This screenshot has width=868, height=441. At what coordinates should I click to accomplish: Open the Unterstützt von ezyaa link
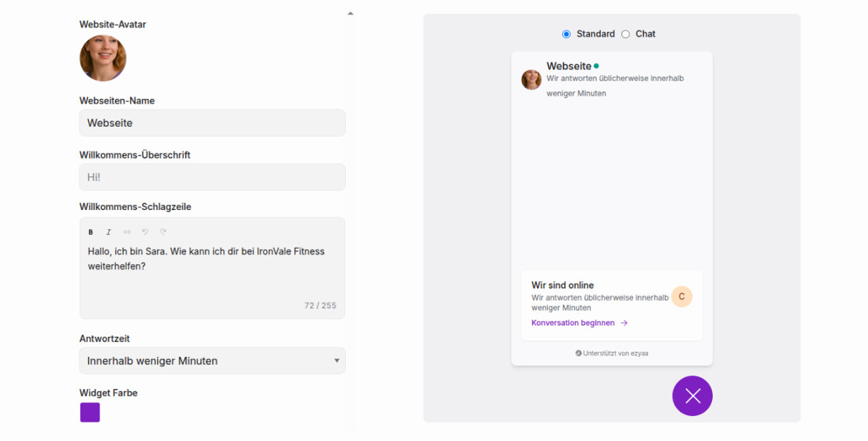click(x=612, y=353)
